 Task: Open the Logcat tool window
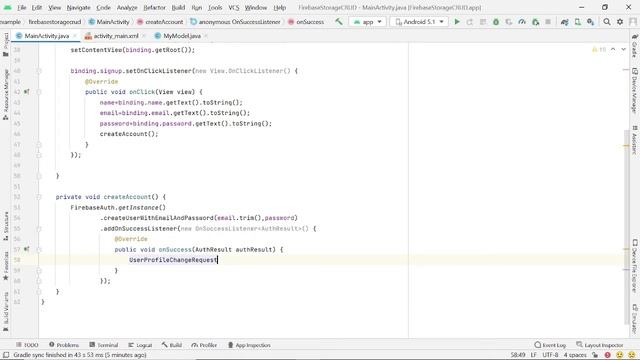[140, 345]
